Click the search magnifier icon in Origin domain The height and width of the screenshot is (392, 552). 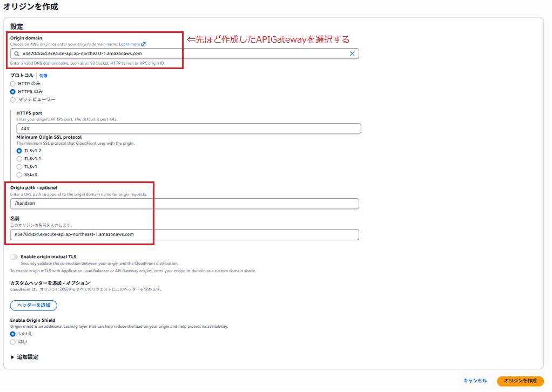pyautogui.click(x=17, y=54)
